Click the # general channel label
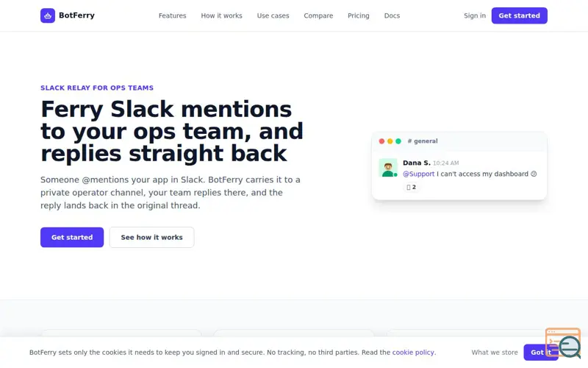This screenshot has height=368, width=588. click(423, 141)
